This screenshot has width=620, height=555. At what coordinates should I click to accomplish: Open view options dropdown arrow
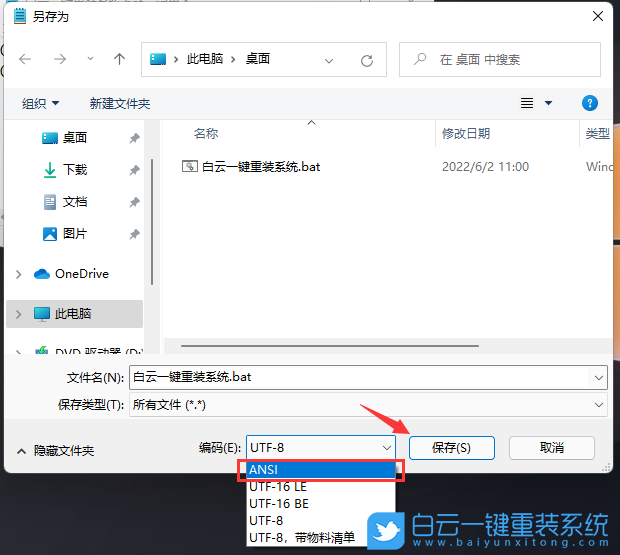click(548, 103)
